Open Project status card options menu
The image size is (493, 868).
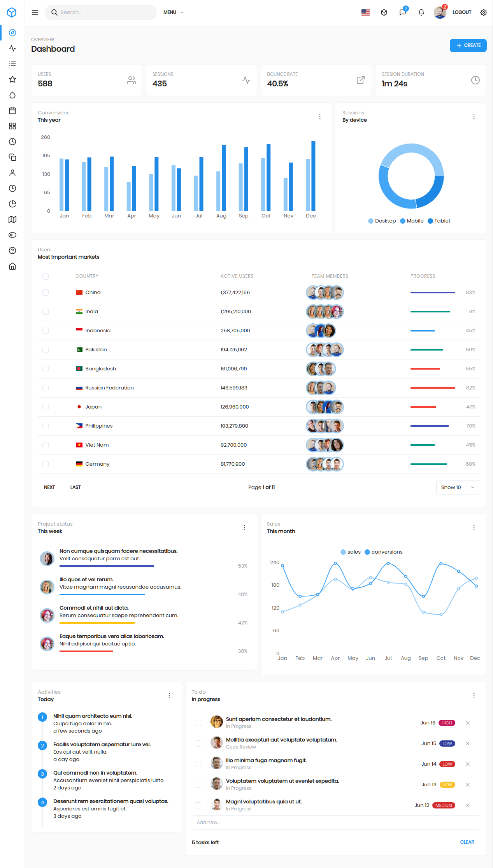[x=244, y=528]
